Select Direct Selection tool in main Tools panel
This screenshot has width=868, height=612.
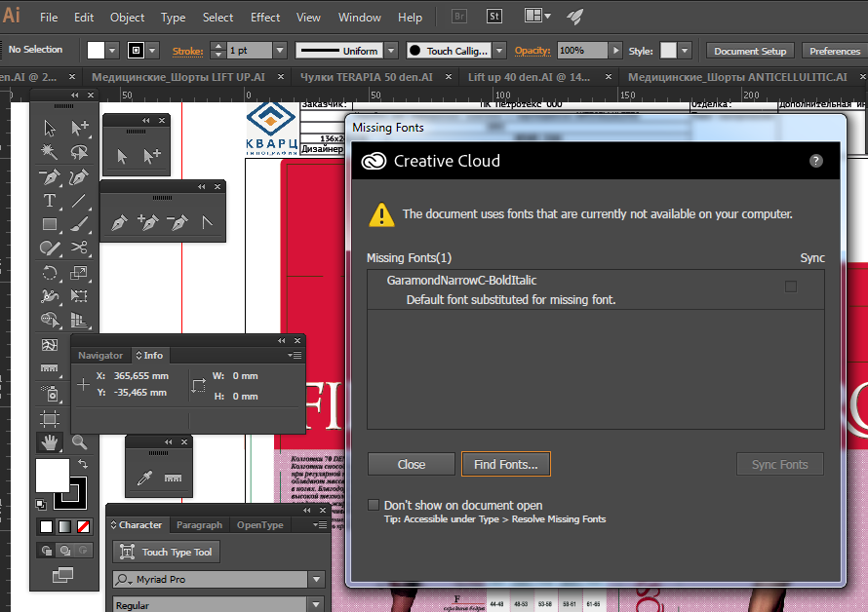point(79,128)
